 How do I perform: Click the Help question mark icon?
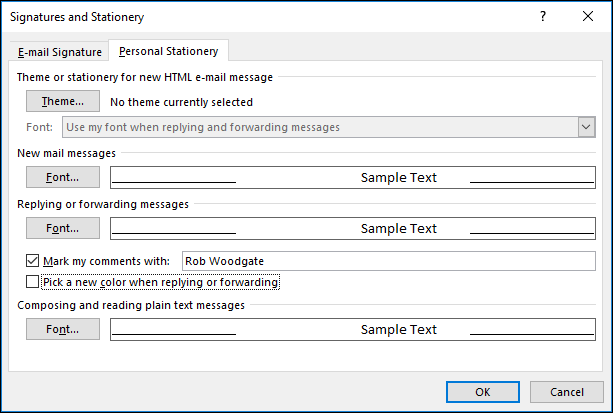pyautogui.click(x=543, y=17)
